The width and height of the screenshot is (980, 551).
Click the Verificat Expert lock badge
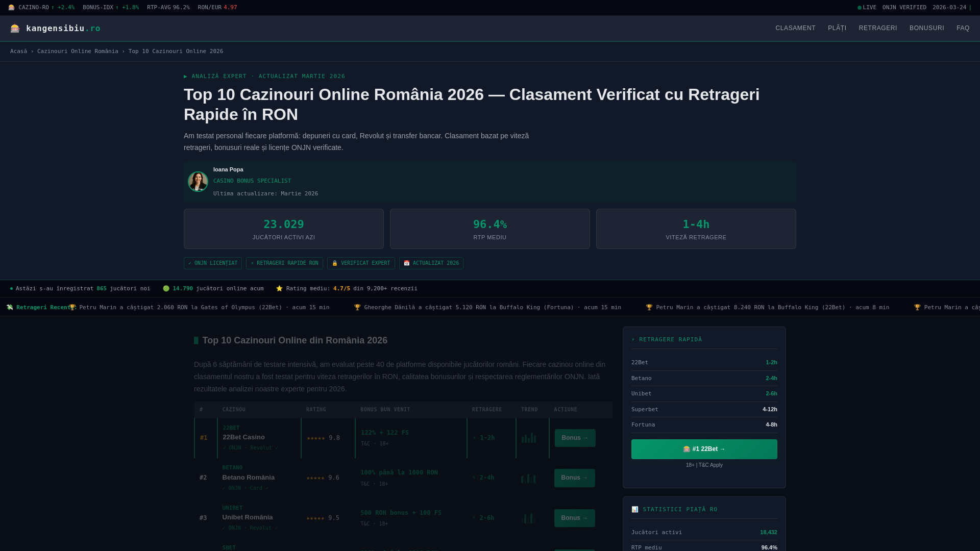(x=361, y=263)
